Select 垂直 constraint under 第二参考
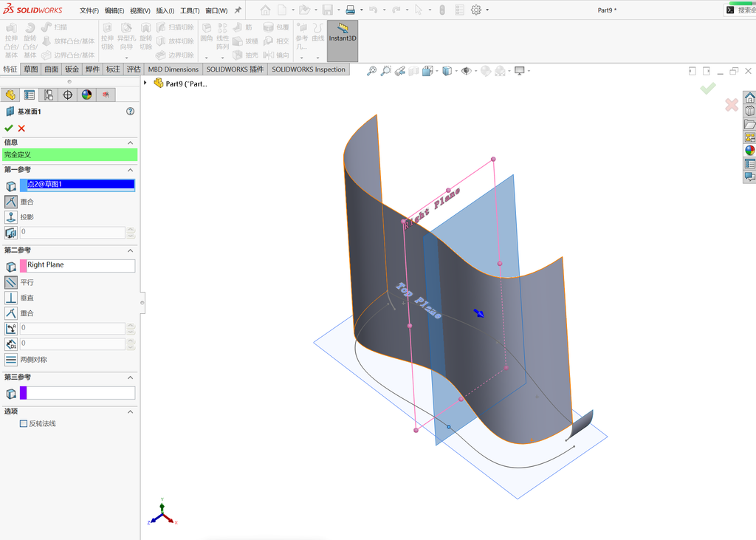Screen dimensions: 756x540 coord(11,298)
